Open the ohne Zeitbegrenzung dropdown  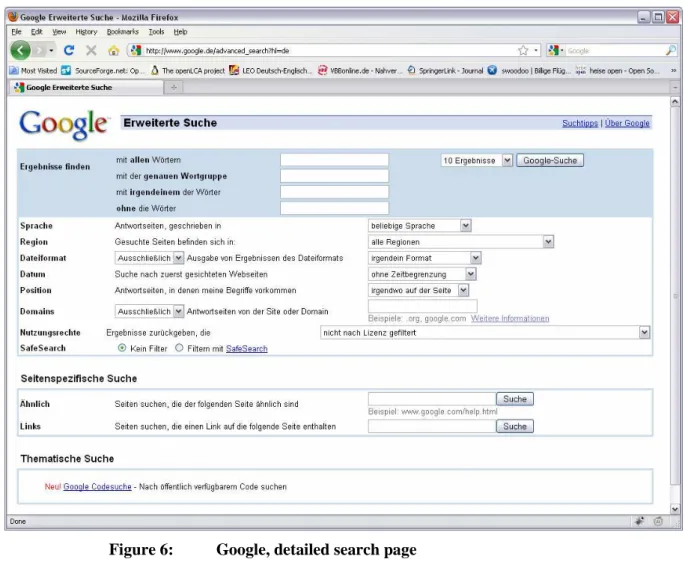pyautogui.click(x=422, y=274)
